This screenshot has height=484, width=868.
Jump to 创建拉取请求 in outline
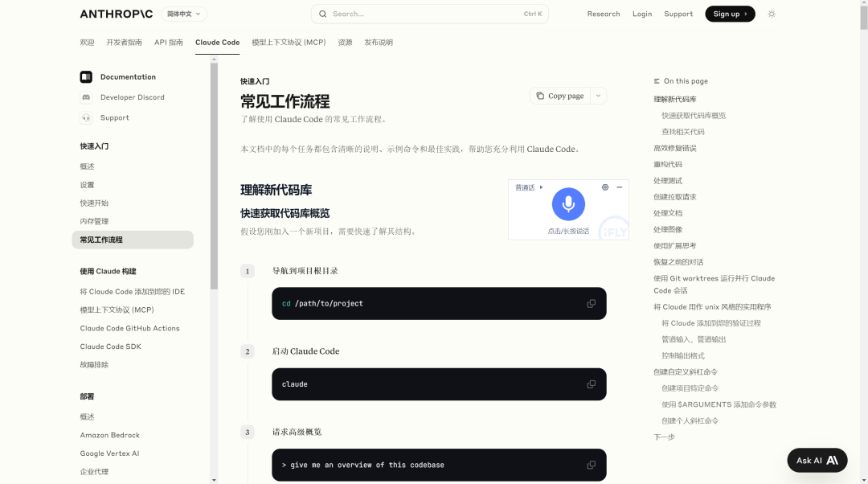click(675, 197)
